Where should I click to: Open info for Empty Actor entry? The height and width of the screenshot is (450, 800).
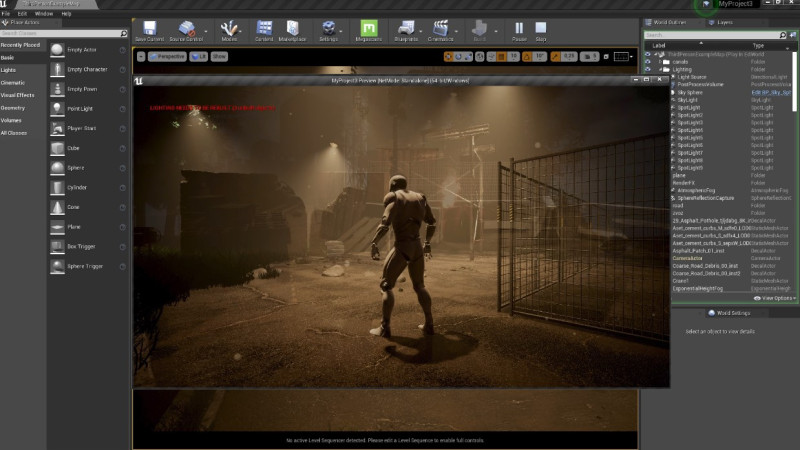[122, 50]
